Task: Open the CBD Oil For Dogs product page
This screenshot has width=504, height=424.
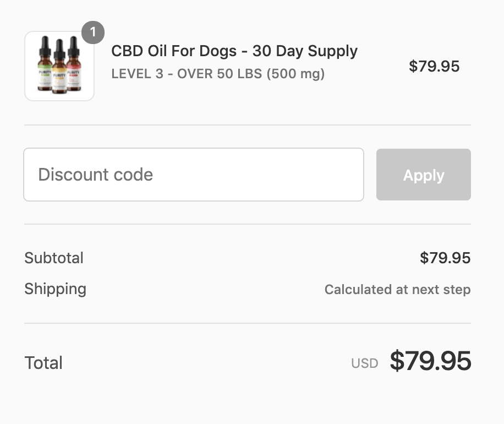Action: [x=234, y=51]
